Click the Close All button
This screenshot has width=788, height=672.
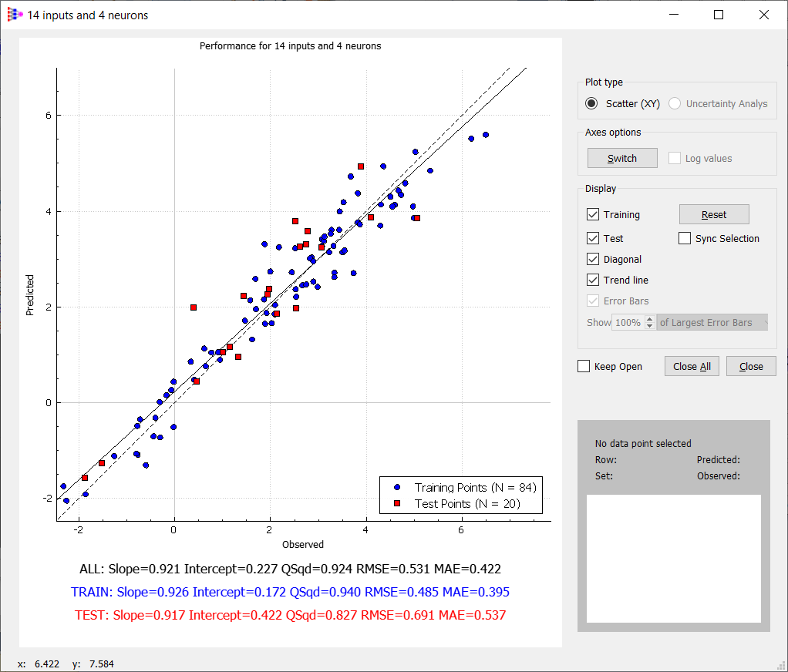click(x=692, y=366)
